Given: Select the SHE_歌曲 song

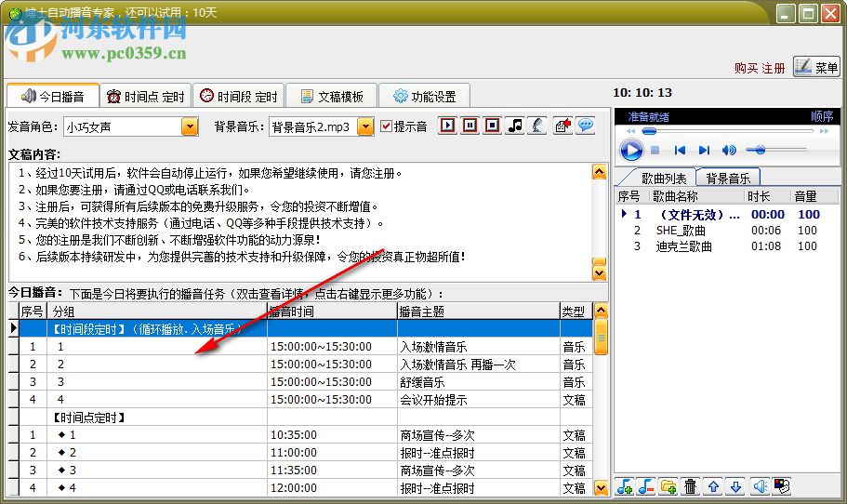Looking at the screenshot, I should pos(727,230).
